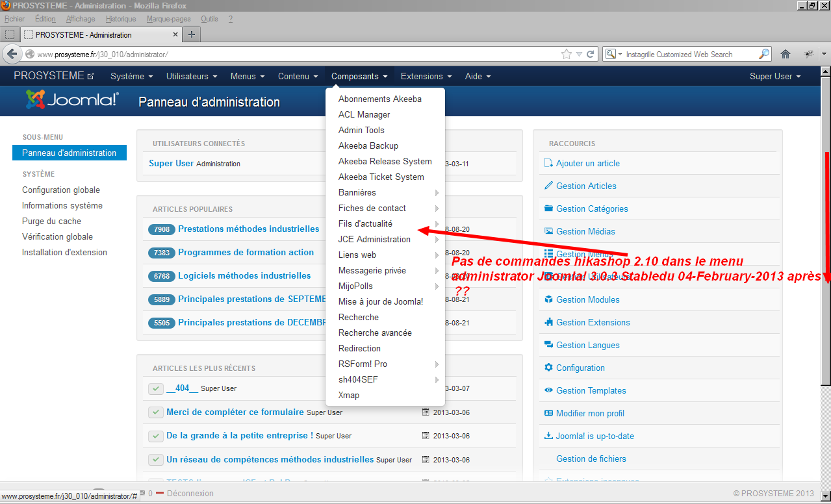Toggle published check for 'Un réseau de compétences'
Image resolution: width=831 pixels, height=504 pixels.
coord(155,460)
